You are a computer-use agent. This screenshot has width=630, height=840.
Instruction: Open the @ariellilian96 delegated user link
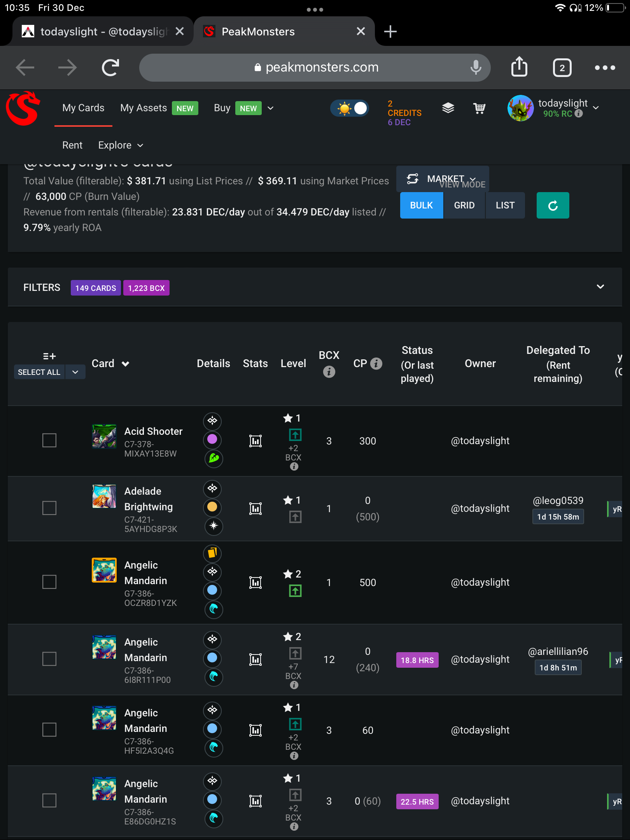coord(558,651)
